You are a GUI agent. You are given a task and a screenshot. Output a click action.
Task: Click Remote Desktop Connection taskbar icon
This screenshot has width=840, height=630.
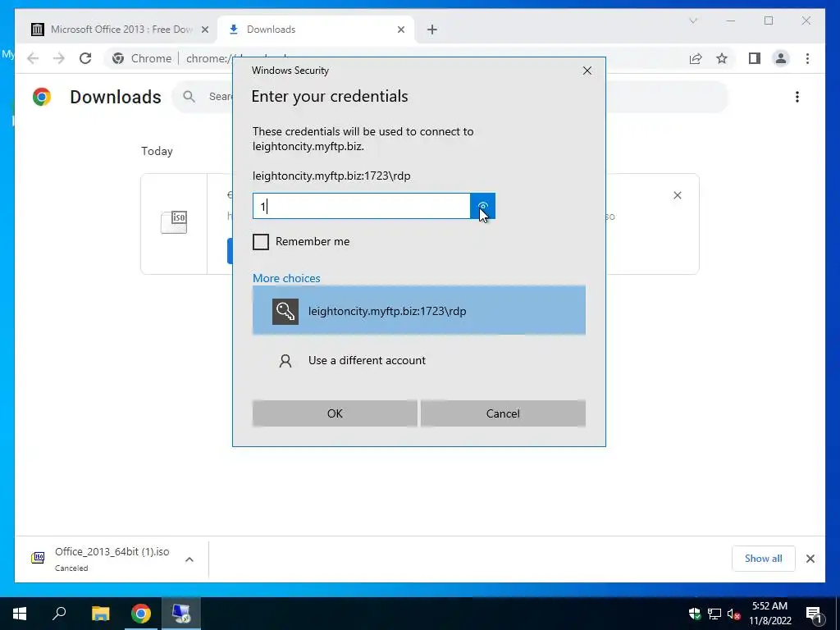coord(181,614)
